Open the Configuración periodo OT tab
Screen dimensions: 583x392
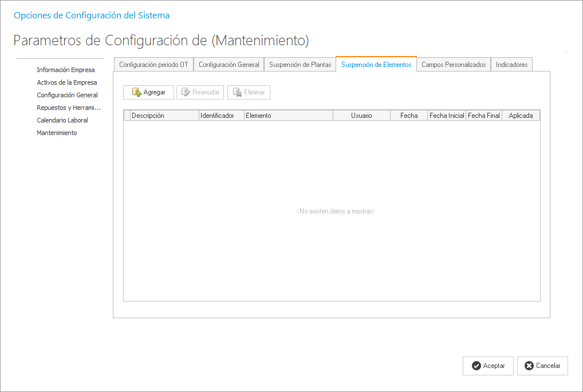click(x=153, y=65)
